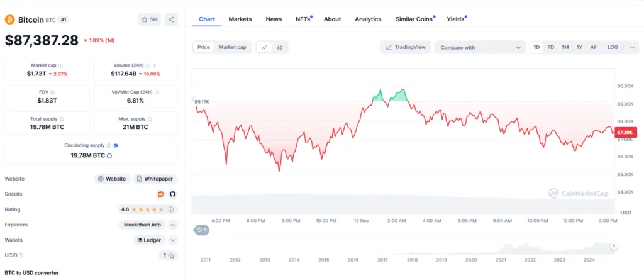644x278 pixels.
Task: Select 1M time range
Action: pos(565,47)
